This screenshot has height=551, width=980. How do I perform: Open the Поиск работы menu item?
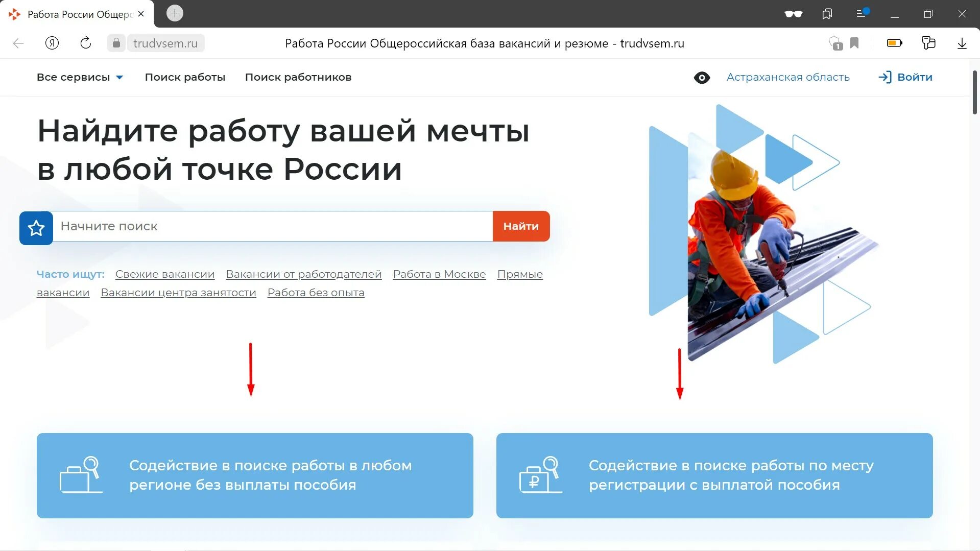tap(185, 77)
